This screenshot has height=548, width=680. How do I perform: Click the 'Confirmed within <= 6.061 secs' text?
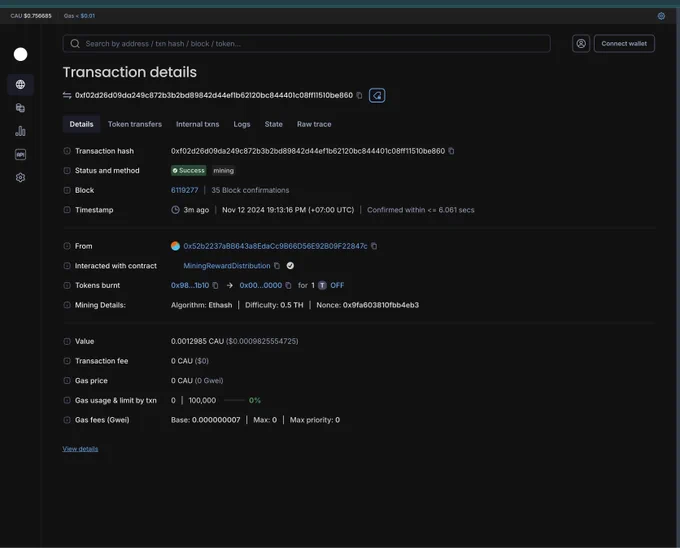[421, 210]
